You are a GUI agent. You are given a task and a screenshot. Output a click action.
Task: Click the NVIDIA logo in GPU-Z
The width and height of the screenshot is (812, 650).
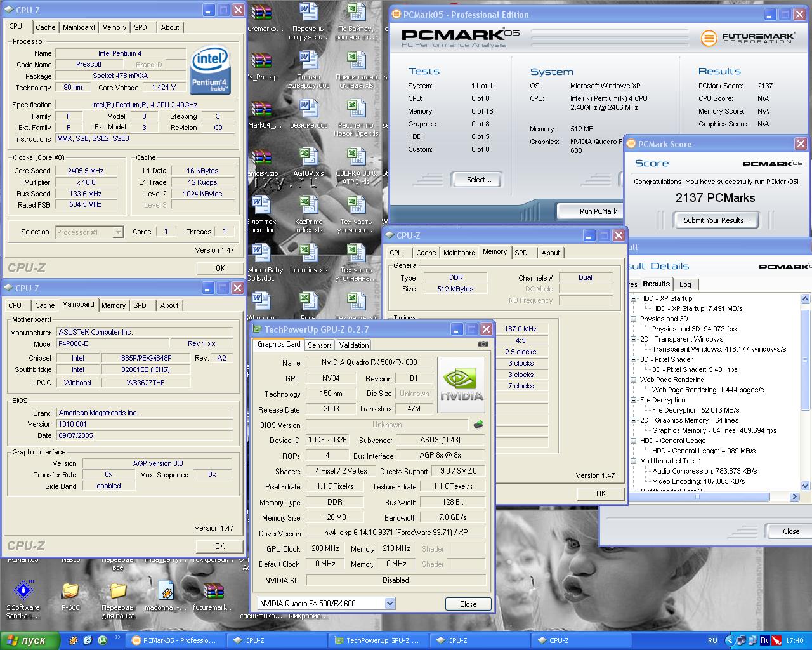click(x=461, y=385)
